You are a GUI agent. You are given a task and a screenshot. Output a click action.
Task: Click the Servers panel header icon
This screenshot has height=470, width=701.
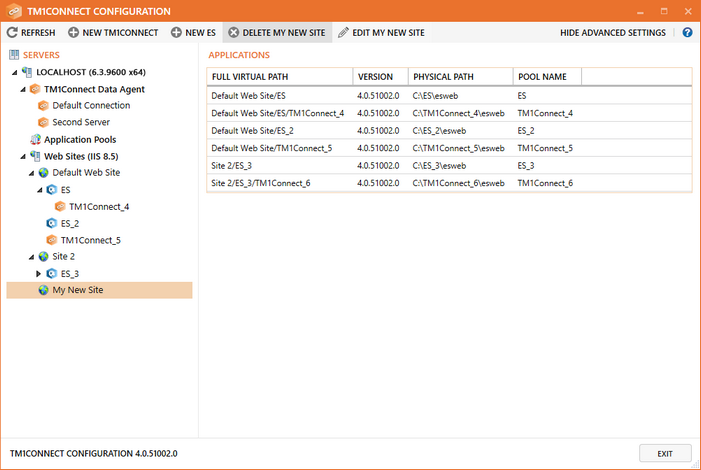pos(14,55)
